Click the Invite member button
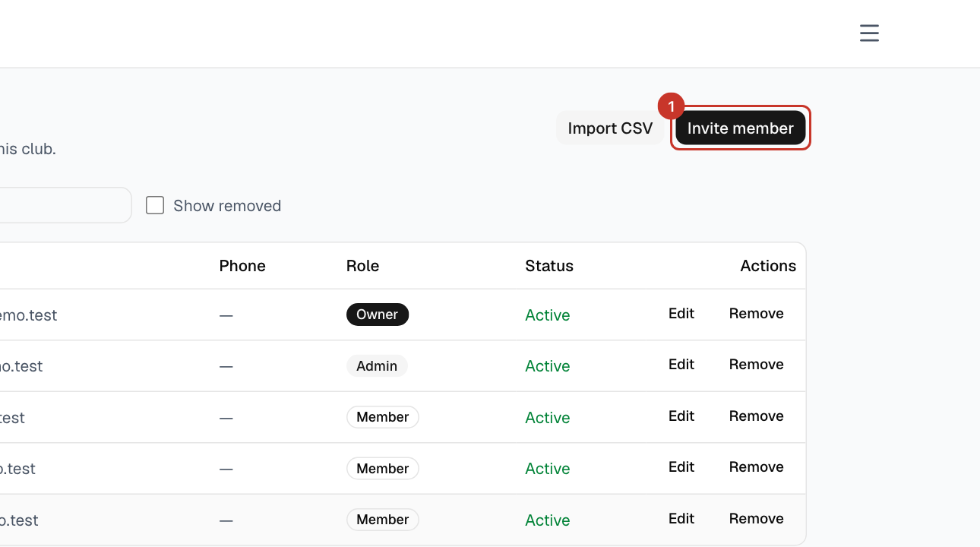This screenshot has width=980, height=547. (x=741, y=128)
